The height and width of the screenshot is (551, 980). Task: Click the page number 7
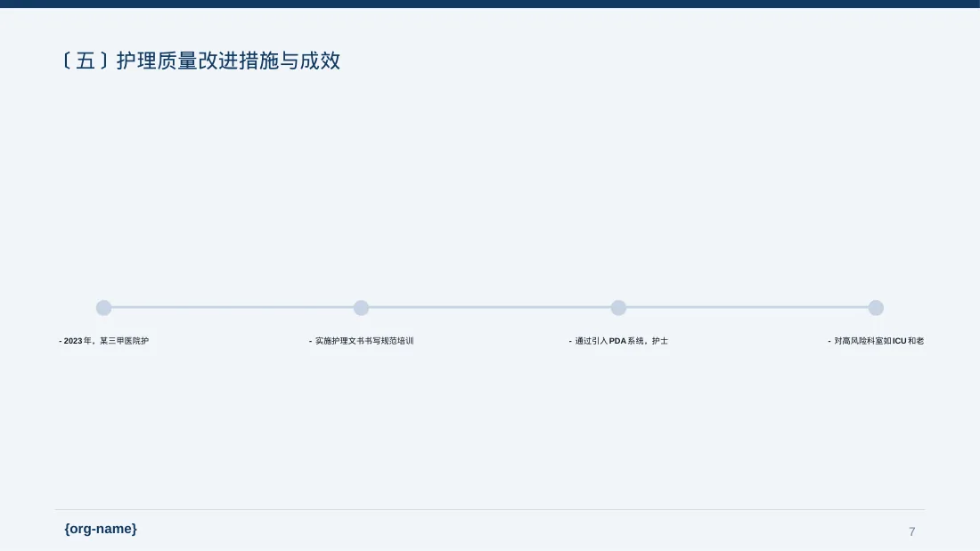(912, 531)
